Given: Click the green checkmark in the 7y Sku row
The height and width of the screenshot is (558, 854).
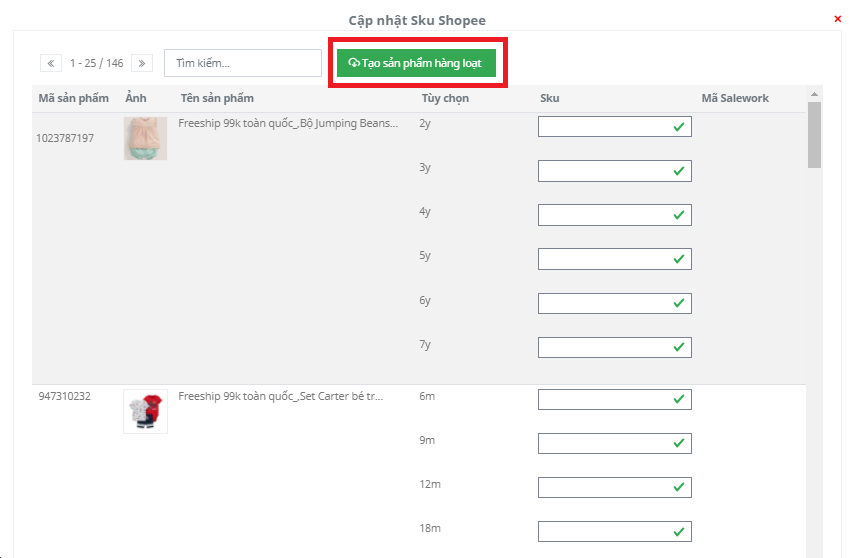Looking at the screenshot, I should (679, 347).
